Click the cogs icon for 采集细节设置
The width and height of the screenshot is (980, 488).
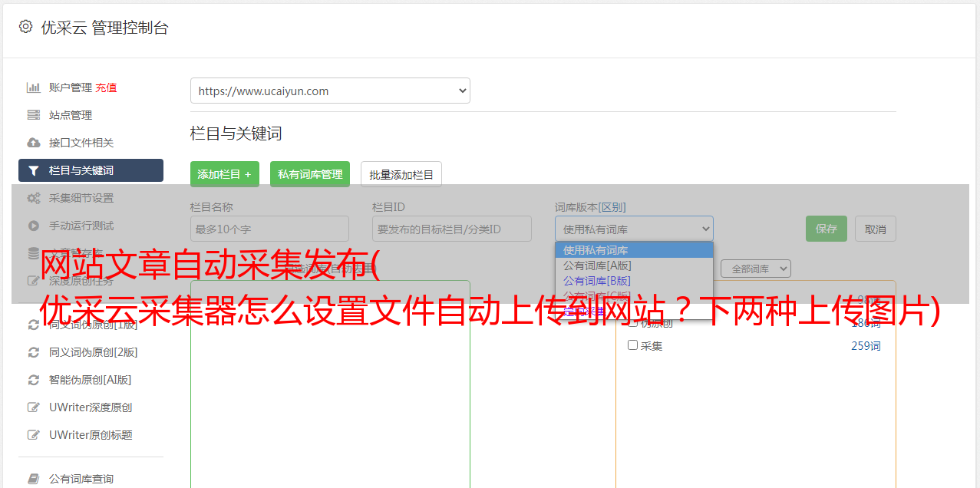point(33,198)
